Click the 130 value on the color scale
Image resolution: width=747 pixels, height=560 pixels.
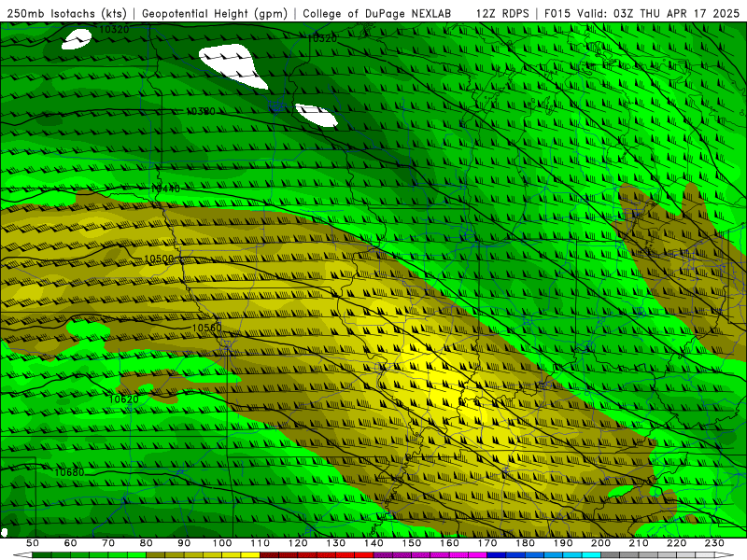(336, 543)
